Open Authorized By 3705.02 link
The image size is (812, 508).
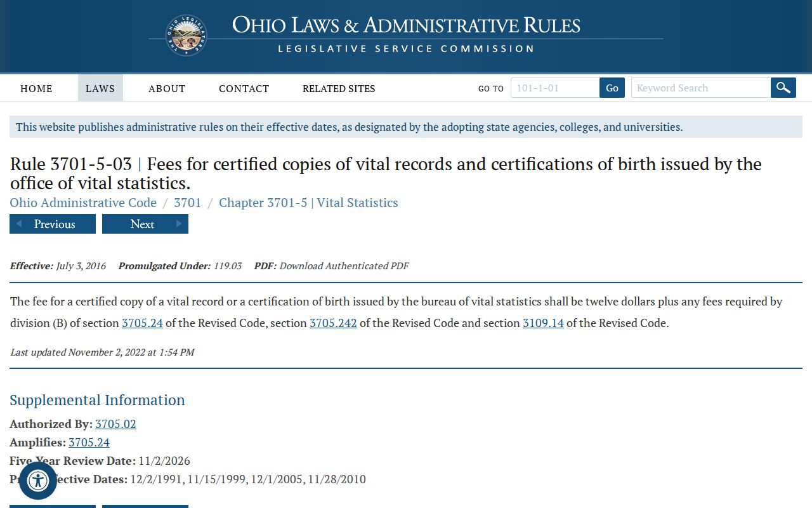(115, 424)
